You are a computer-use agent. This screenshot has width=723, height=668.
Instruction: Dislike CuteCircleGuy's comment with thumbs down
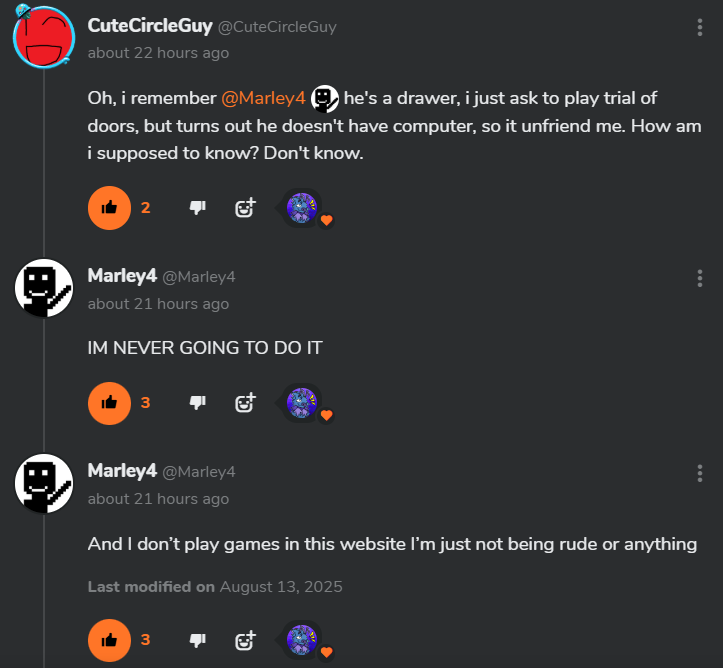pos(198,208)
